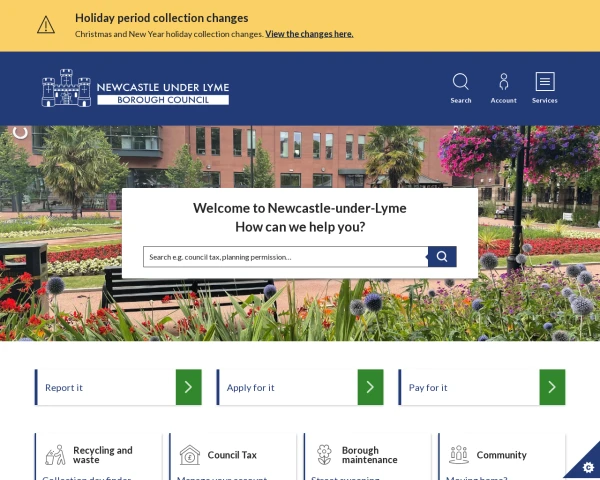
Task: Open the Apply for it link
Action: [x=251, y=387]
